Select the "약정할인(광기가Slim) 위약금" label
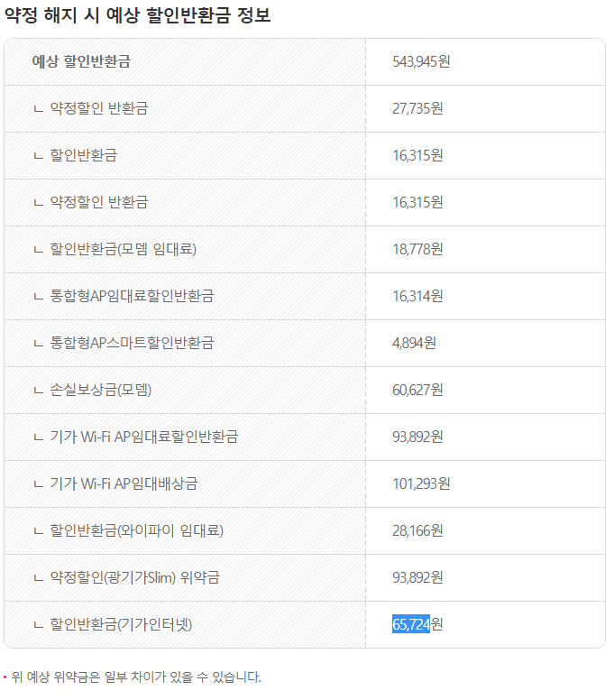The image size is (614, 700). point(135,577)
